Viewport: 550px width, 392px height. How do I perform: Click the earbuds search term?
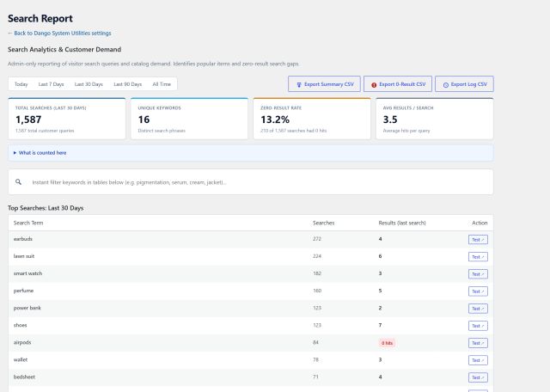[23, 239]
